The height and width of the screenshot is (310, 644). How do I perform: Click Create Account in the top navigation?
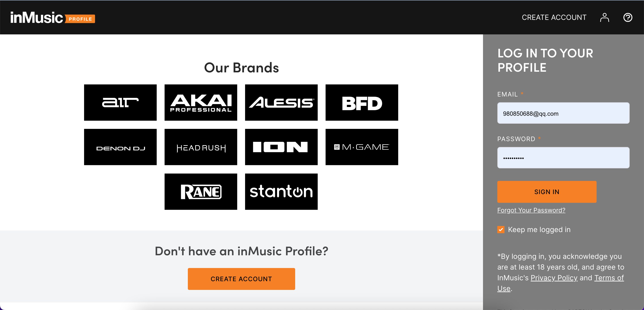point(554,17)
